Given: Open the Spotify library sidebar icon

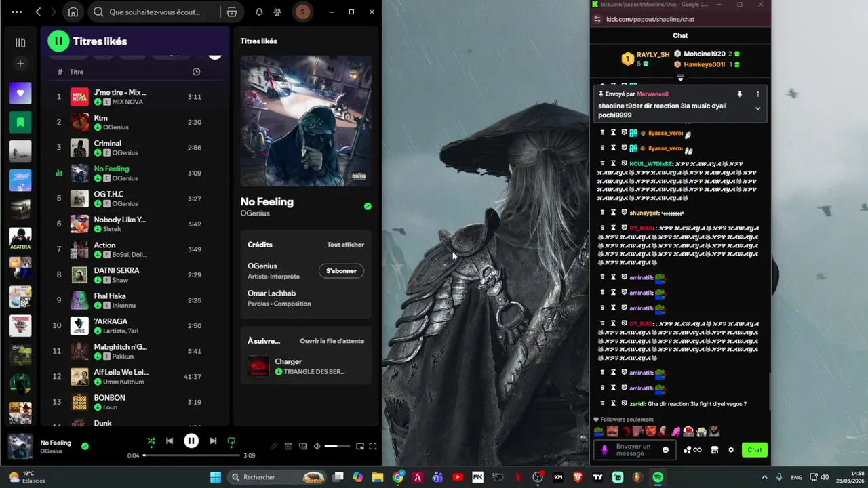Looking at the screenshot, I should click(20, 43).
